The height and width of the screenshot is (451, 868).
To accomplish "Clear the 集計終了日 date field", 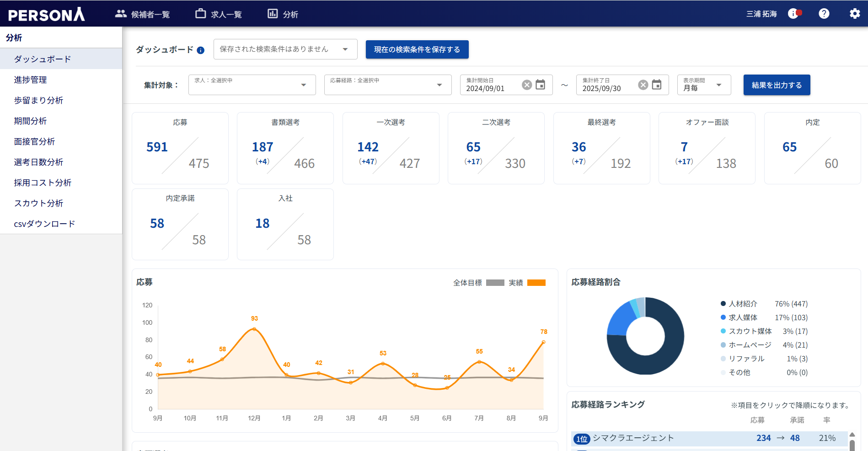I will point(643,85).
